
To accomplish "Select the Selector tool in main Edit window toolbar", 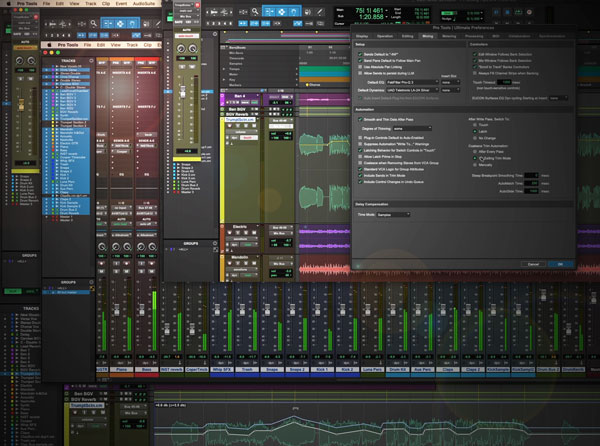I will [x=282, y=12].
